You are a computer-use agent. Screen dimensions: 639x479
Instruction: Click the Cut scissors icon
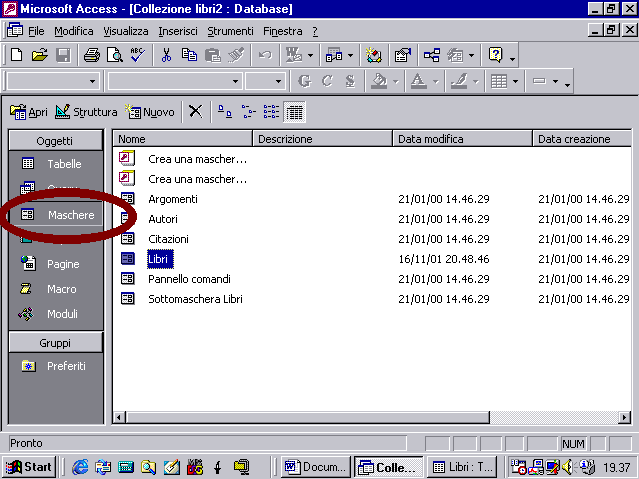(x=166, y=55)
